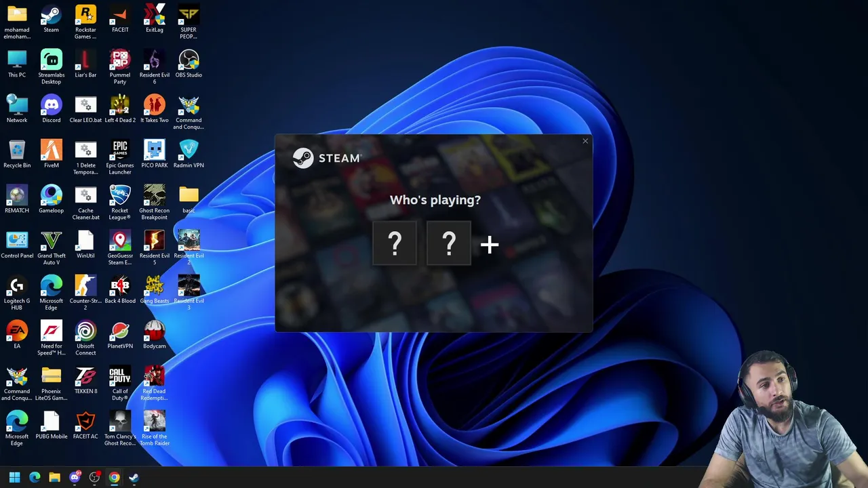Select the Left 4 Dead 2 icon
The image size is (868, 488).
(x=120, y=109)
